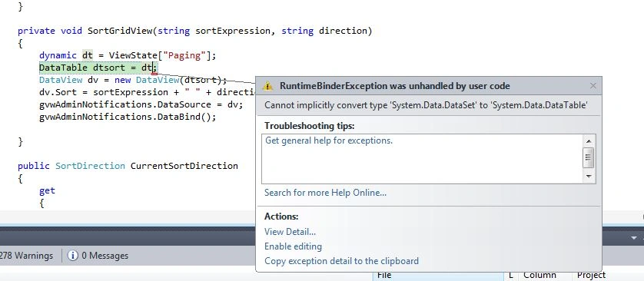This screenshot has height=281, width=644.
Task: Click the troubleshooting tips scrollbar thumb
Action: (588, 157)
